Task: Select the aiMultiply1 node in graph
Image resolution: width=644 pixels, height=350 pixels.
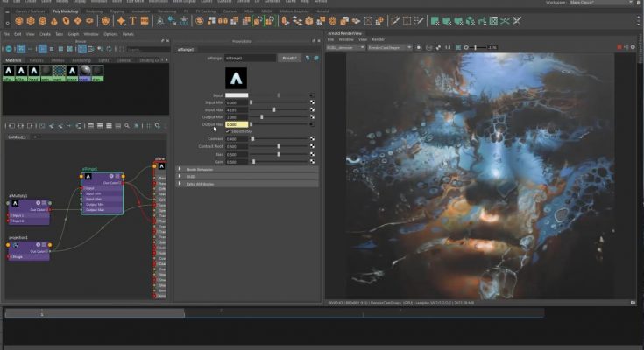Action: coord(29,212)
